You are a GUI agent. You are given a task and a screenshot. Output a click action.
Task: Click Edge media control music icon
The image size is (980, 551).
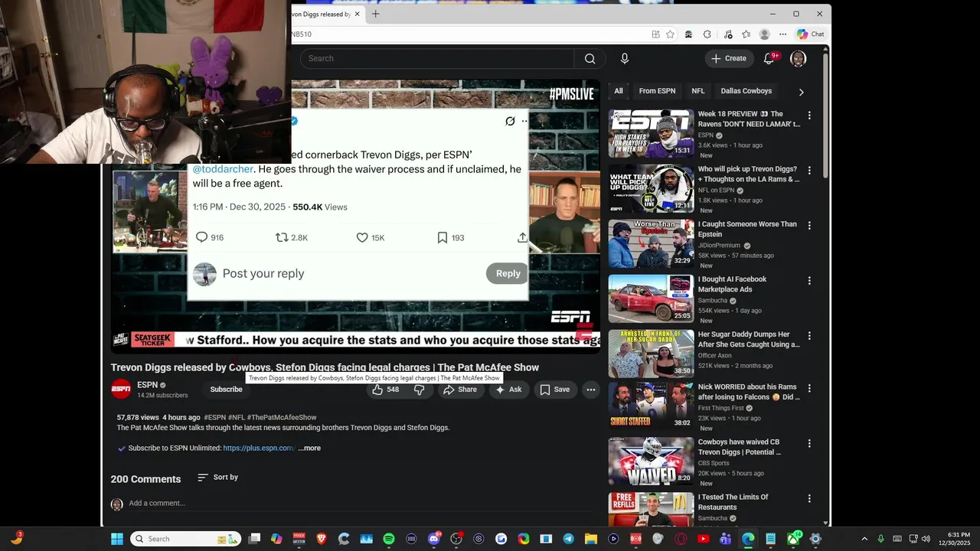727,34
